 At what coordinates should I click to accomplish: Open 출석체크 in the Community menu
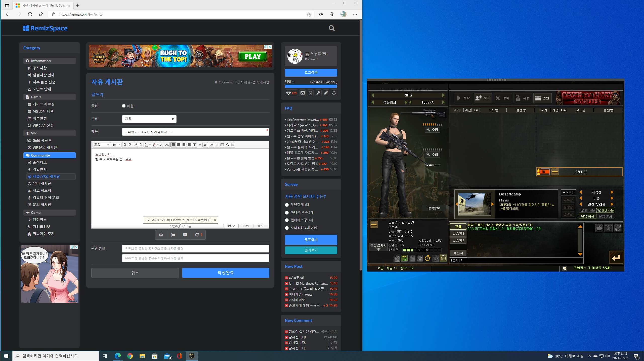coord(39,162)
